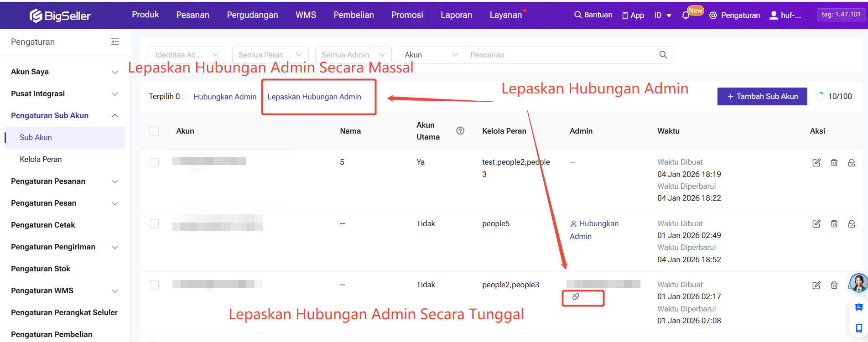Open the Identitas Ad... dropdown
This screenshot has width=868, height=342.
(187, 55)
